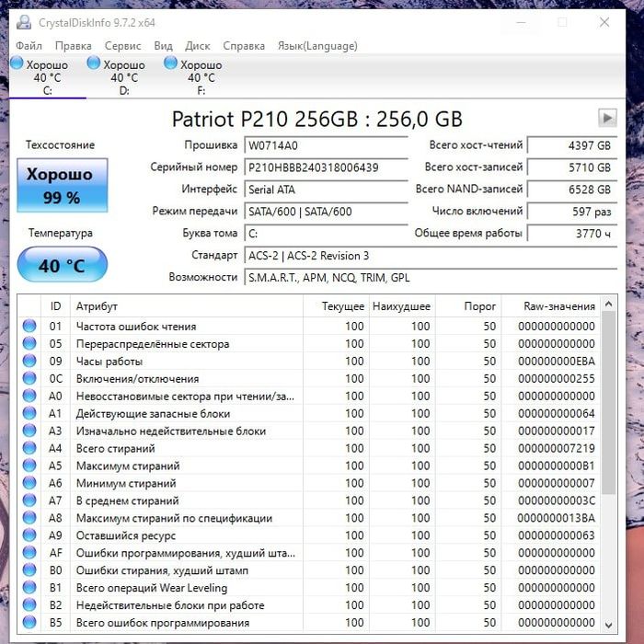This screenshot has height=644, width=644.
Task: Click status icon for Минимум стираний row
Action: coord(29,483)
